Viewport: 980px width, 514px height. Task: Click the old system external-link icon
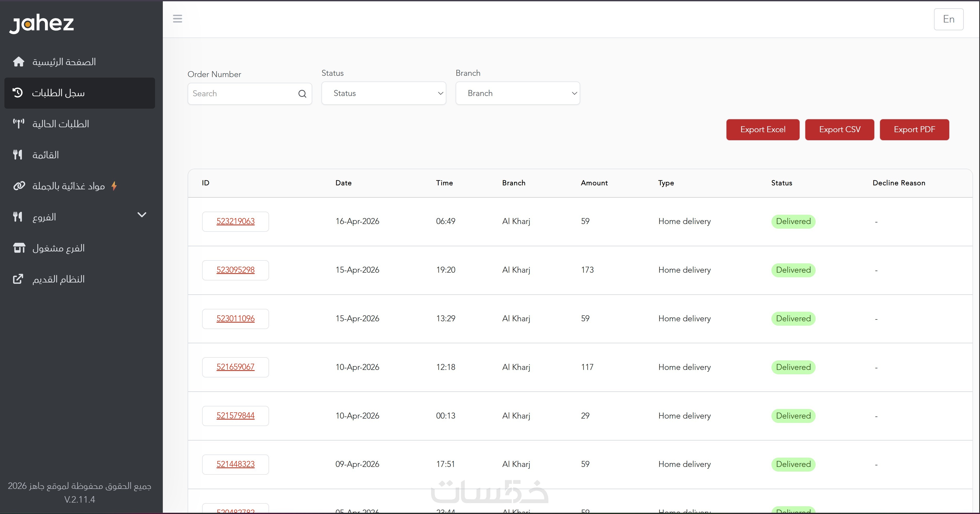point(18,279)
